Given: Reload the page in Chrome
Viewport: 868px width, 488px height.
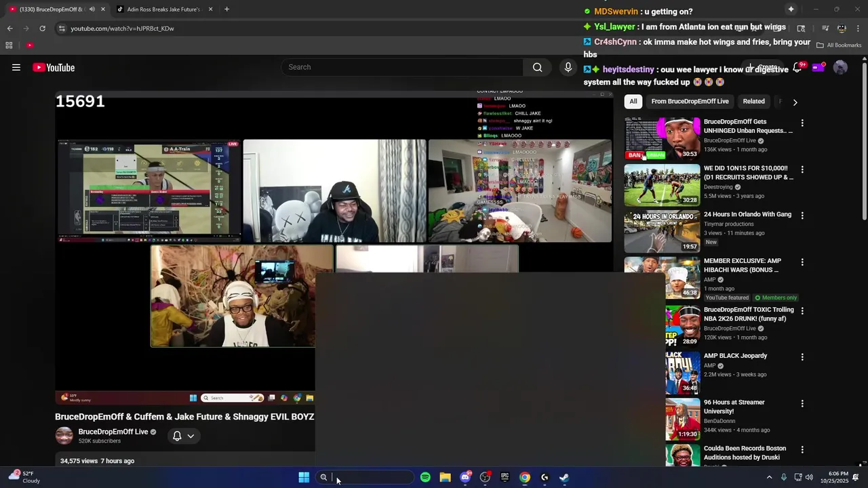Looking at the screenshot, I should [x=42, y=28].
